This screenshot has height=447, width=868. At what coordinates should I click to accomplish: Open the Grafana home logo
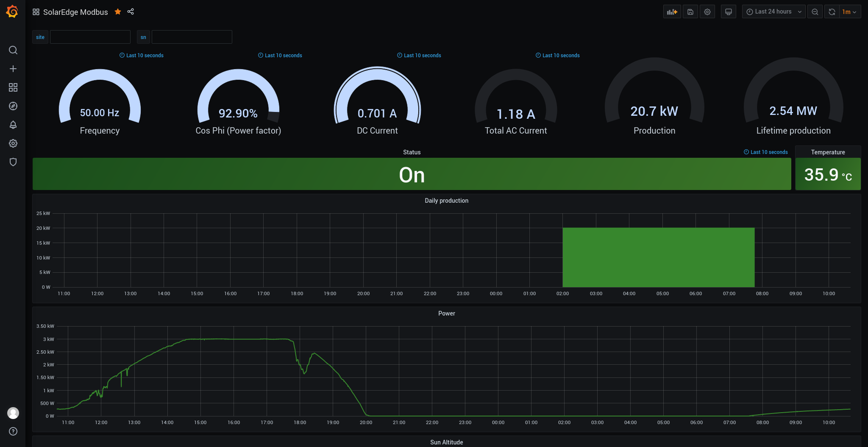click(x=12, y=11)
